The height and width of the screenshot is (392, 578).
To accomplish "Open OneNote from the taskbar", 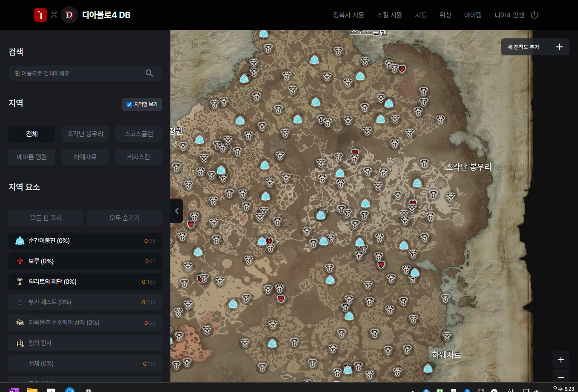I will [x=14, y=389].
